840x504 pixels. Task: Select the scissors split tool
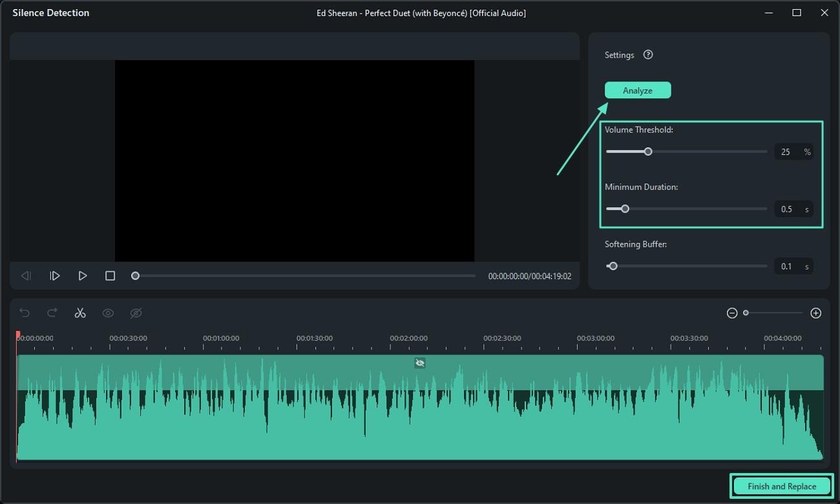[80, 313]
